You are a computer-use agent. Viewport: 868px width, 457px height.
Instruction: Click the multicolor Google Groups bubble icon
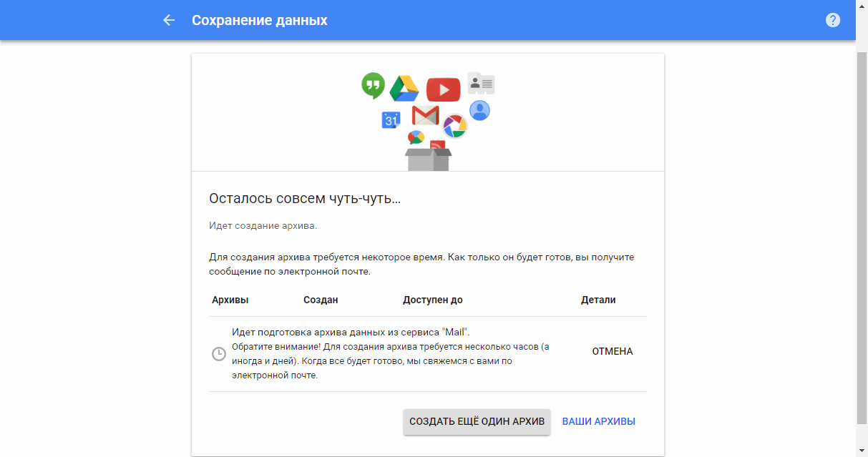click(x=416, y=137)
